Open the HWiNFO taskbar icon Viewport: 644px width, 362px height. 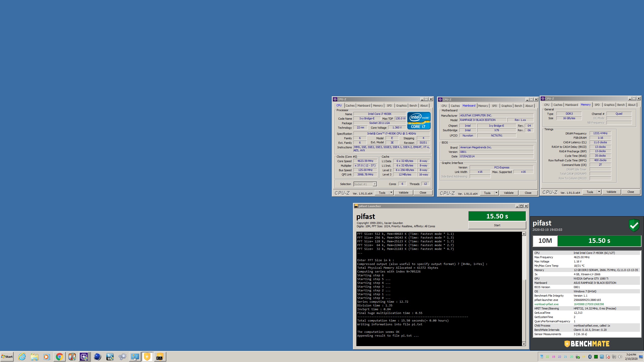tap(110, 356)
